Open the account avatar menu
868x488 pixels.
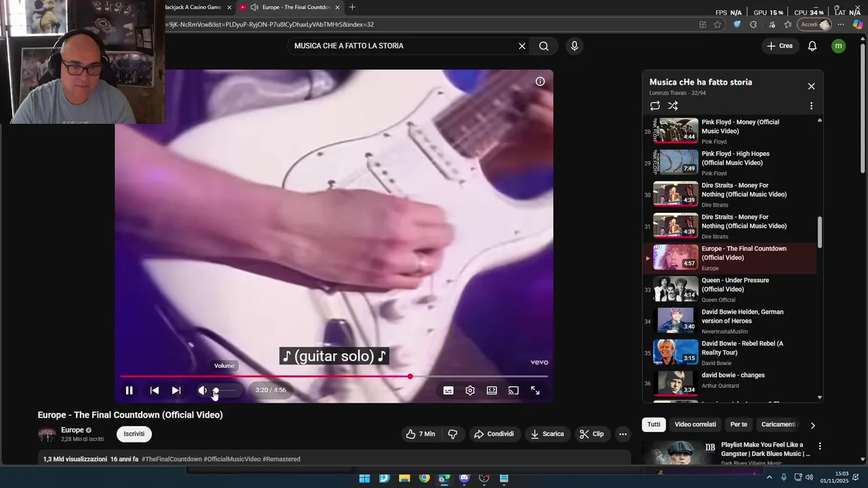(x=839, y=46)
